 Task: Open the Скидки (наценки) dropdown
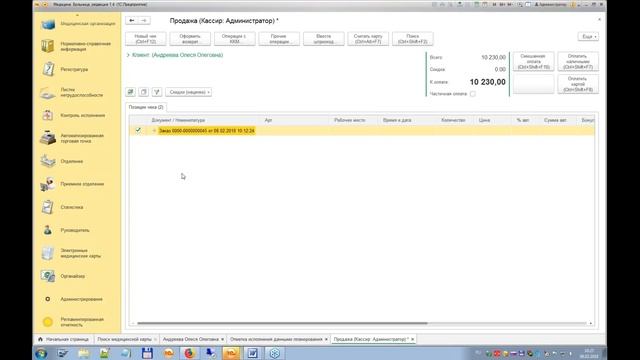coord(189,92)
